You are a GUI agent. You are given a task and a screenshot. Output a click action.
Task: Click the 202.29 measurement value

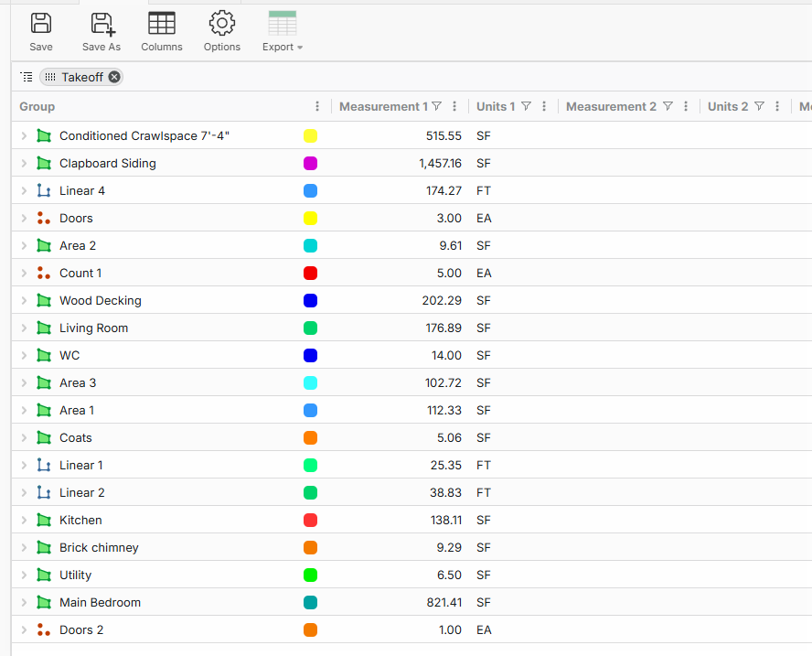pos(442,300)
